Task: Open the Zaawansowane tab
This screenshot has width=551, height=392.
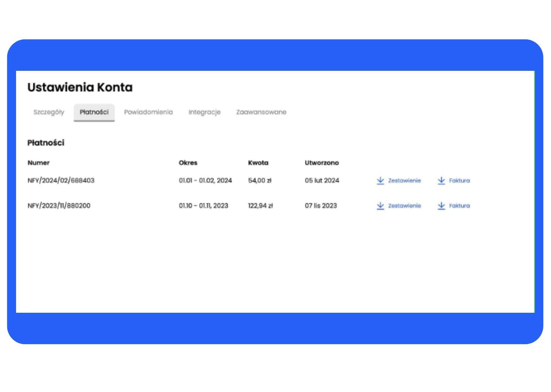Action: [261, 112]
